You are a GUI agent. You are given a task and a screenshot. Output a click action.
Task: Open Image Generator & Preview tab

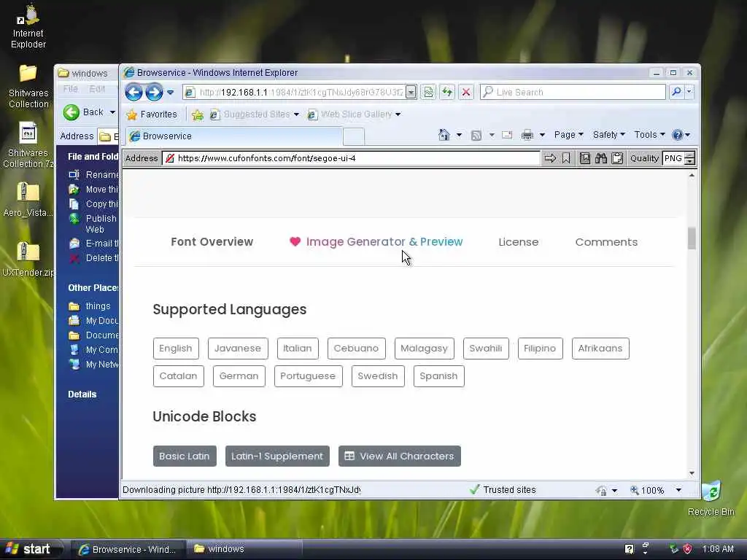376,242
